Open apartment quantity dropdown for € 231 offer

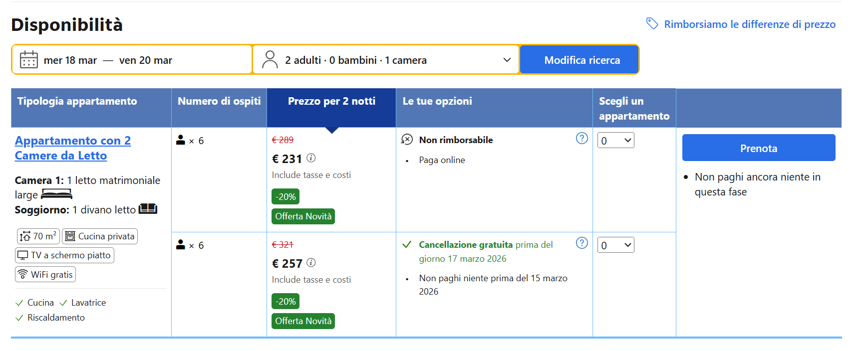point(616,140)
